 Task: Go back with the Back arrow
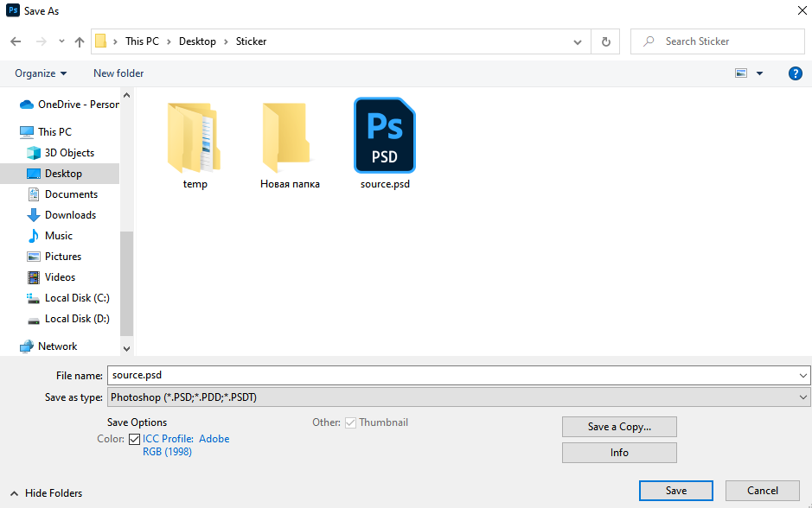(x=16, y=41)
